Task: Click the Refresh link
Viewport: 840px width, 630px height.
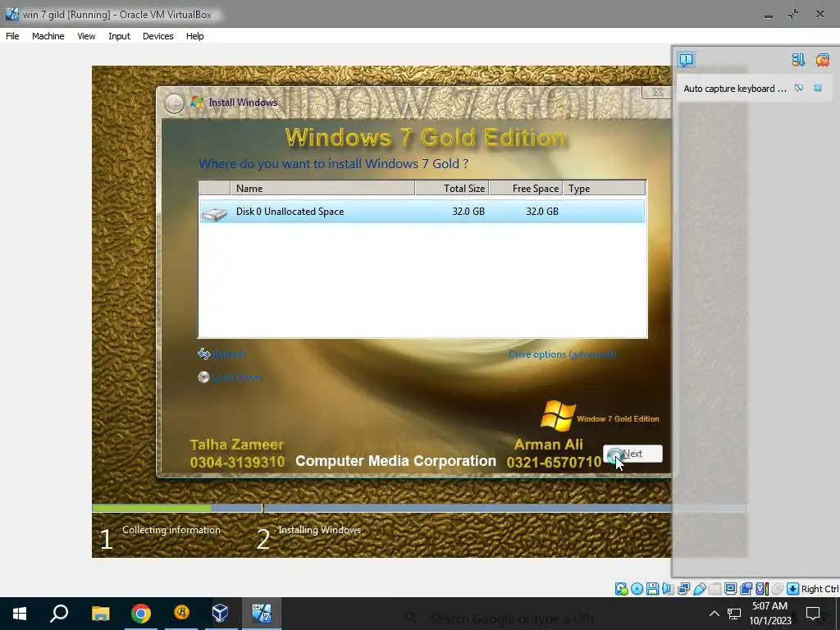Action: pyautogui.click(x=229, y=354)
